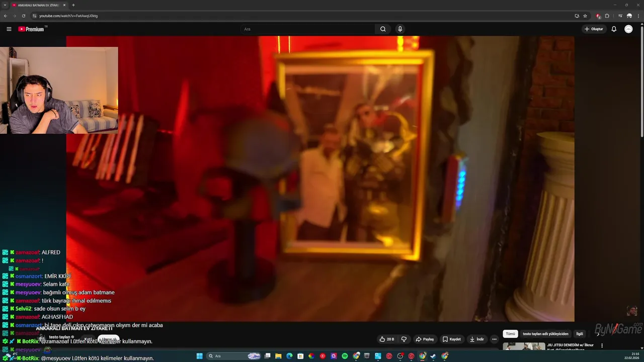Like the video showing 20 B
644x362 pixels.
(387, 339)
